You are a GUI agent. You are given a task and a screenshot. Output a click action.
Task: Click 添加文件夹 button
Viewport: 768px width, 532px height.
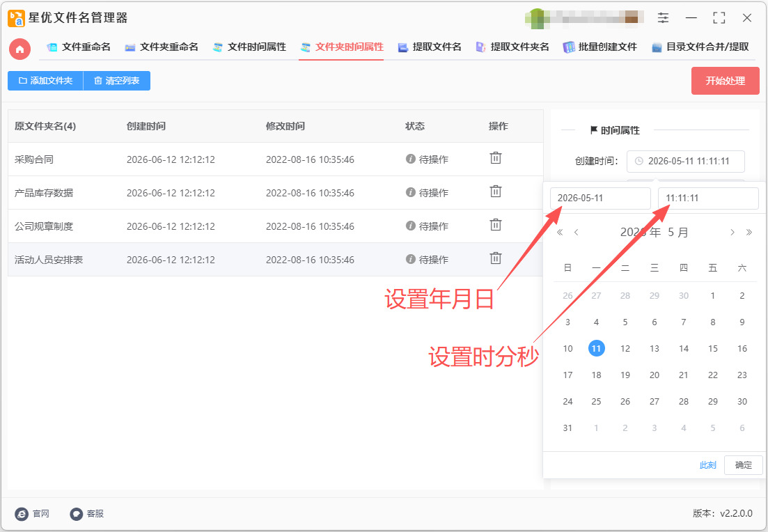click(x=45, y=81)
